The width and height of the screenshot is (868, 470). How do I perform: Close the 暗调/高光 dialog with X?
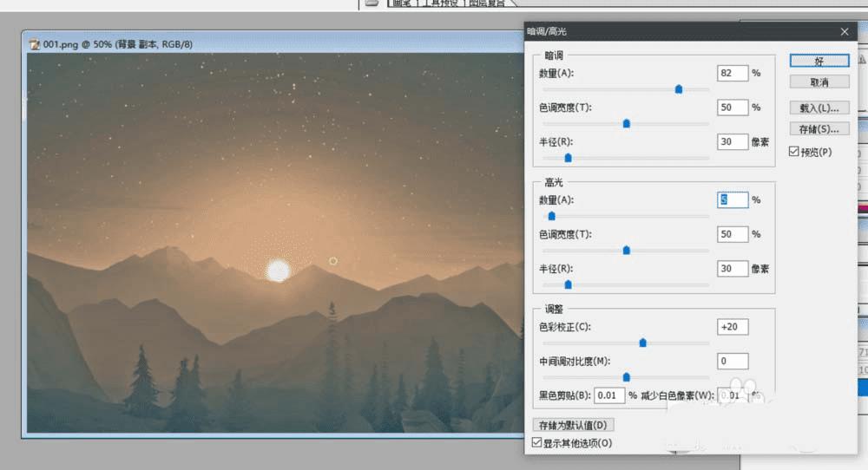[845, 31]
